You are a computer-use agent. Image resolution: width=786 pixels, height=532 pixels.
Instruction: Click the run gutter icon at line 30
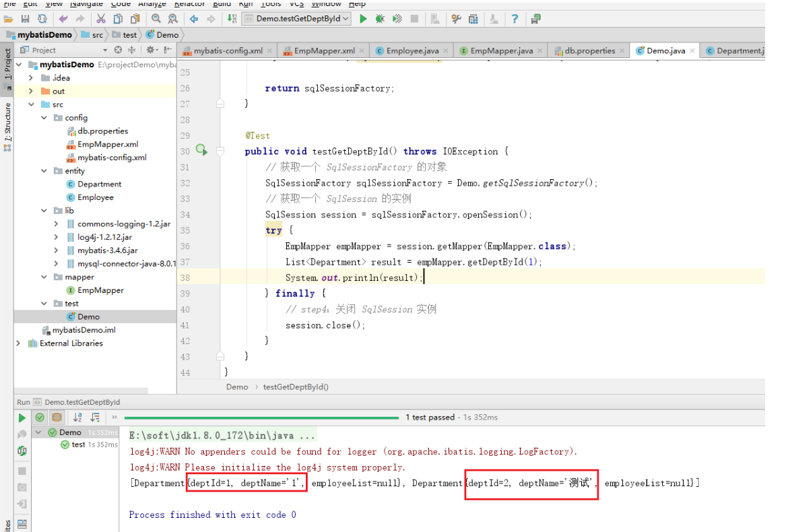[x=201, y=150]
